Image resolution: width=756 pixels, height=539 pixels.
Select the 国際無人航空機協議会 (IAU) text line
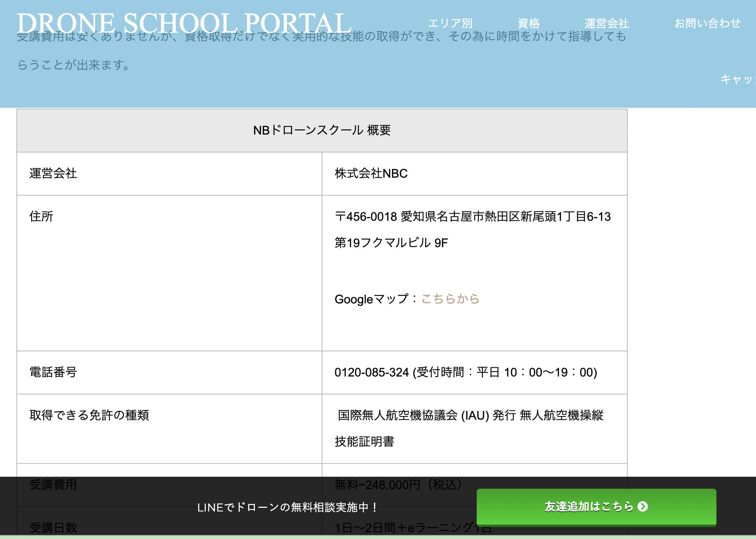[470, 415]
